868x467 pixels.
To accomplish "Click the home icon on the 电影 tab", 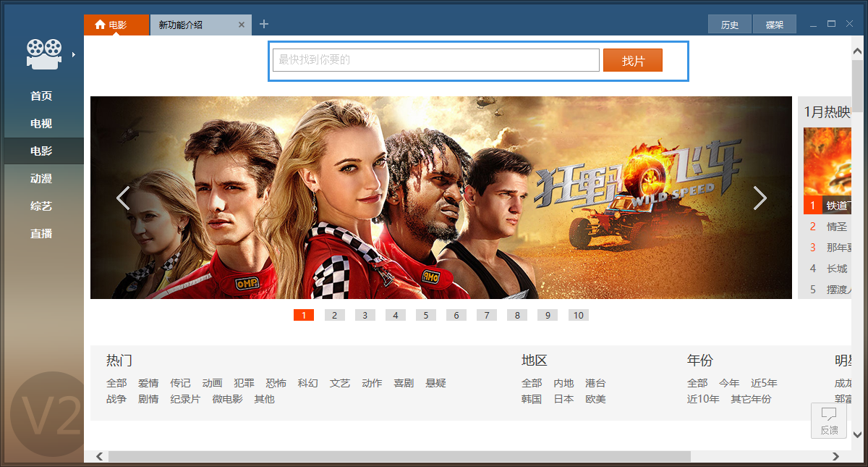I will click(99, 24).
